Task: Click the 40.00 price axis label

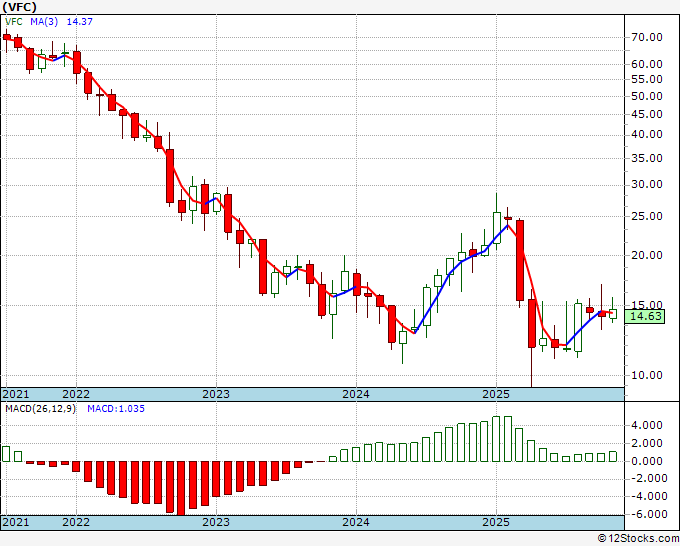Action: (647, 135)
